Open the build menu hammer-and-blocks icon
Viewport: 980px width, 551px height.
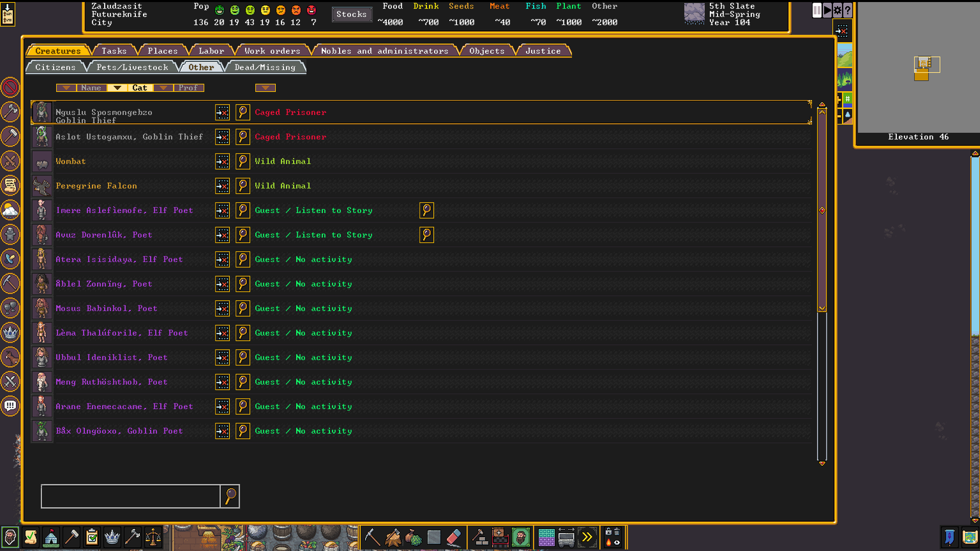480,537
